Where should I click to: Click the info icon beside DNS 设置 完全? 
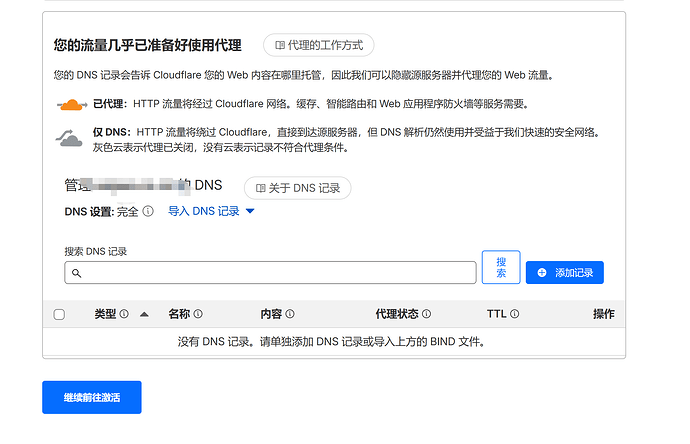148,211
